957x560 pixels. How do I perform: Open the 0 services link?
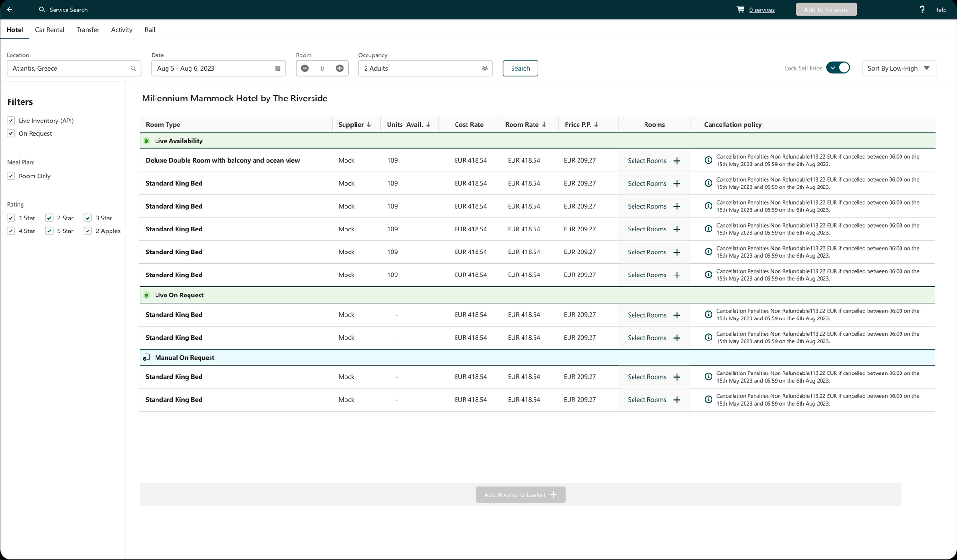click(x=762, y=10)
